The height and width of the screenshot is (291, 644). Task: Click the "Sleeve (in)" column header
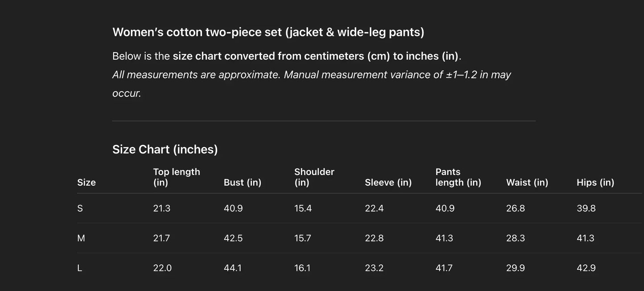(388, 183)
